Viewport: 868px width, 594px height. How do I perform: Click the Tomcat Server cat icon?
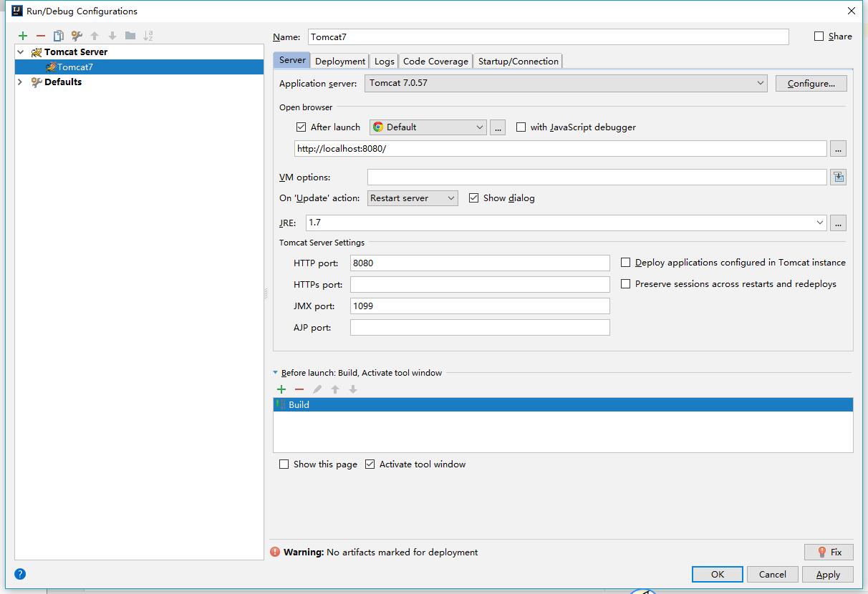pos(36,52)
